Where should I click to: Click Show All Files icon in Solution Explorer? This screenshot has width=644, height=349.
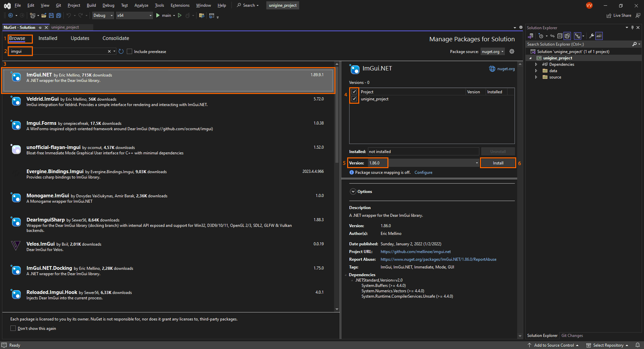(x=567, y=36)
